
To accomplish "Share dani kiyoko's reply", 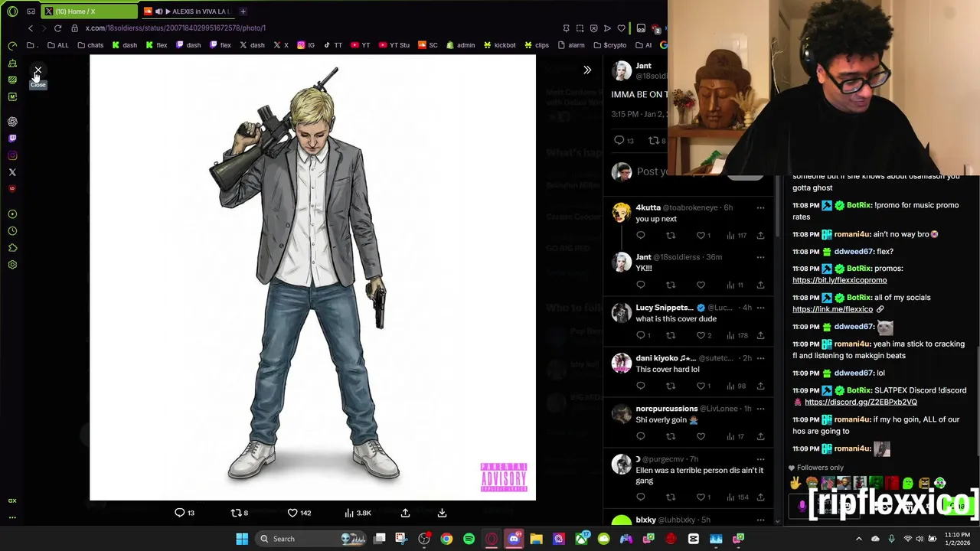I will click(760, 386).
